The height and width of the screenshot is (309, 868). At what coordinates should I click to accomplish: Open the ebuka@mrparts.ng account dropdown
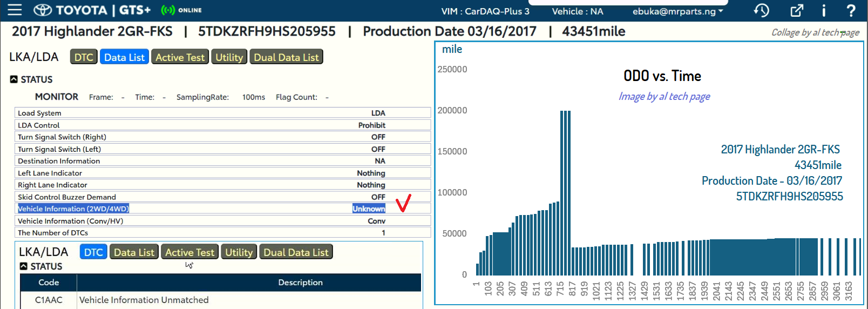click(x=677, y=11)
